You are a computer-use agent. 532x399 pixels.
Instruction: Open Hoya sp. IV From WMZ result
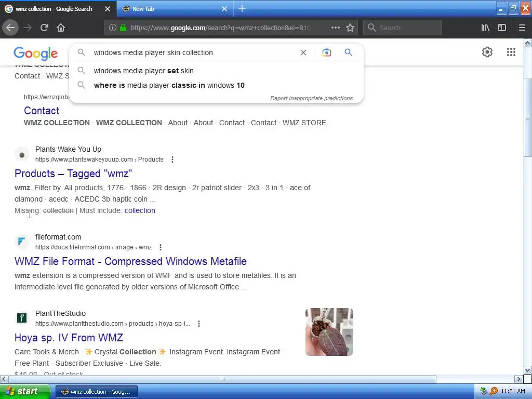pyautogui.click(x=69, y=338)
